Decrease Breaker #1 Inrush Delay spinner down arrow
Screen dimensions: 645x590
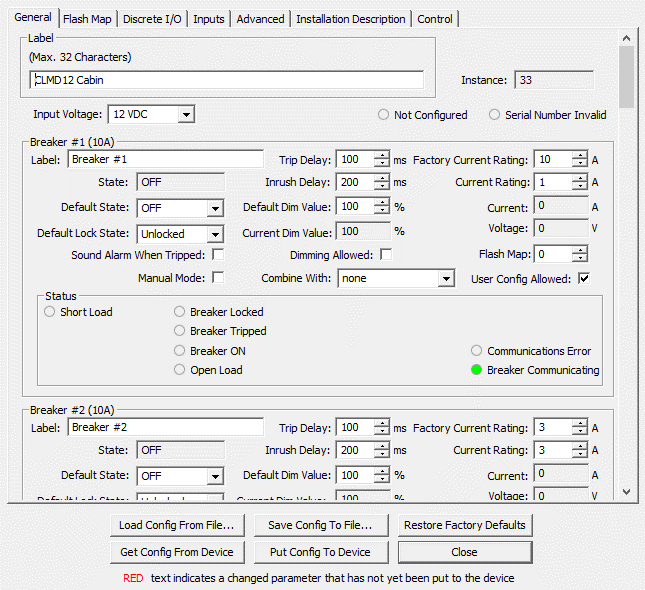point(381,187)
